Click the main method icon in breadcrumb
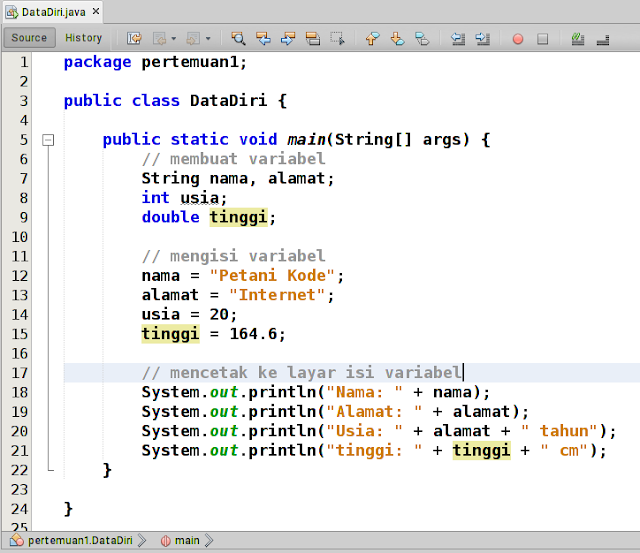Image resolution: width=640 pixels, height=553 pixels. [166, 541]
